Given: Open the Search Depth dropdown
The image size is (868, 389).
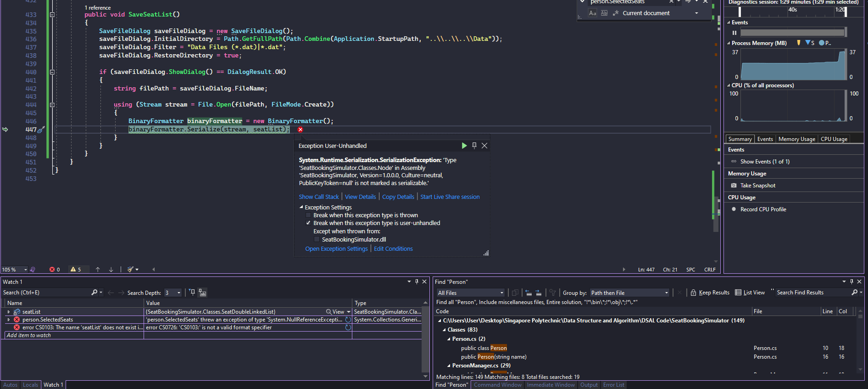Looking at the screenshot, I should [x=179, y=293].
